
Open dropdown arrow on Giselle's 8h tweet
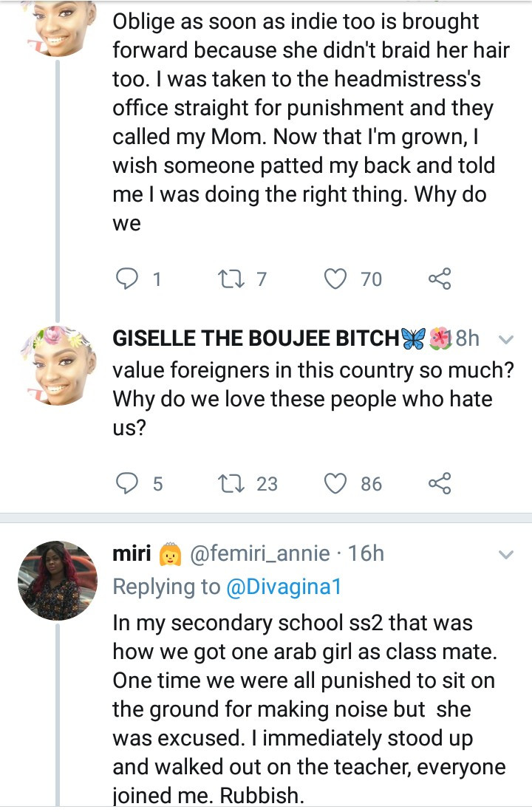[x=506, y=340]
